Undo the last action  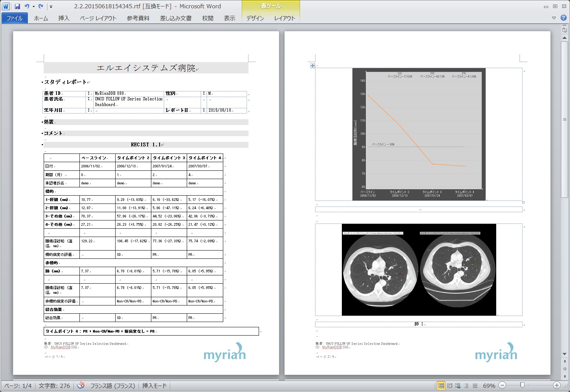tap(27, 6)
